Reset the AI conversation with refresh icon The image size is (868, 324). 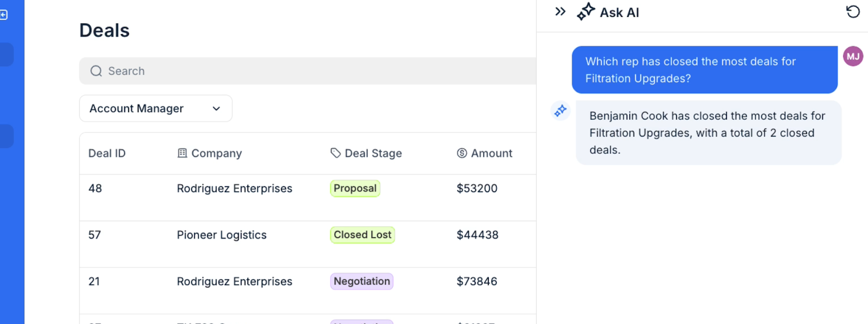click(853, 11)
